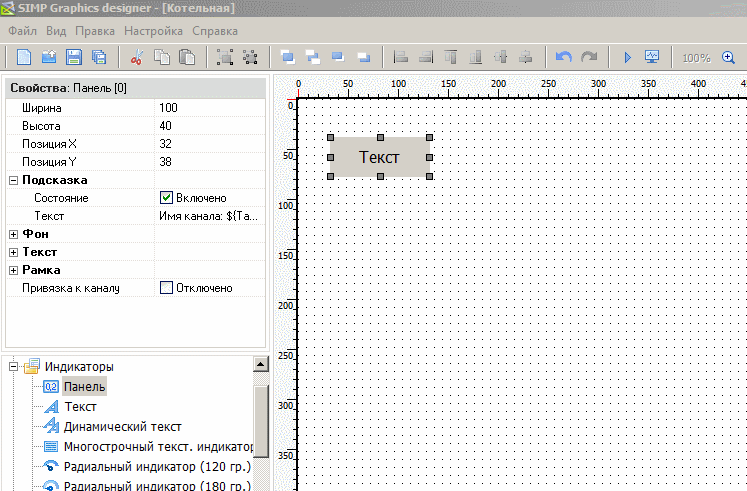Select Радиальный индикатор (120 гр.)
Screen dimensions: 747x491
[157, 467]
